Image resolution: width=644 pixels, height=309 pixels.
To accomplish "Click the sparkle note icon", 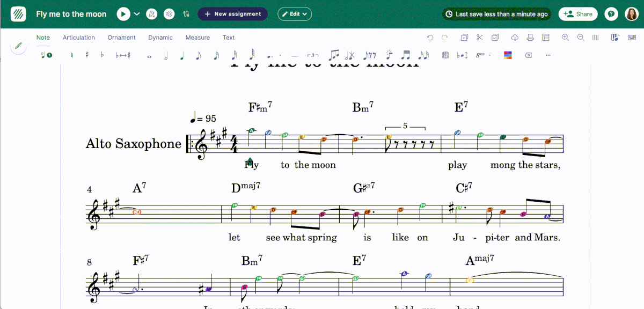I will [390, 55].
